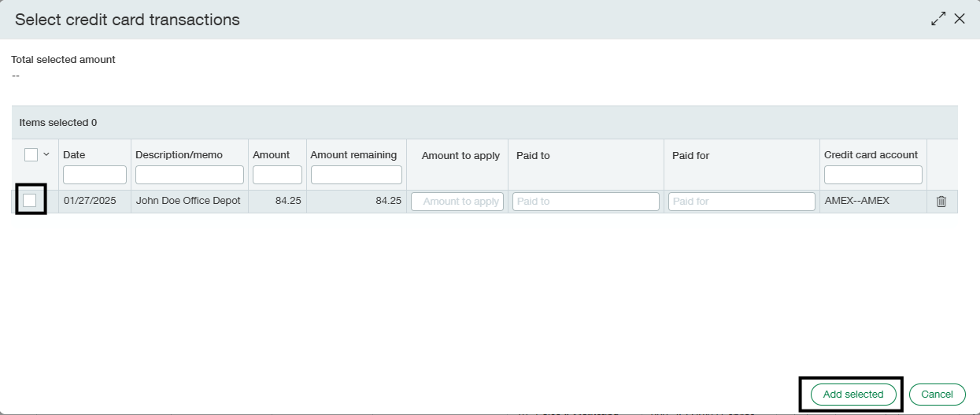980x415 pixels.
Task: Select the John Doe Office Depot description cell
Action: (x=188, y=201)
